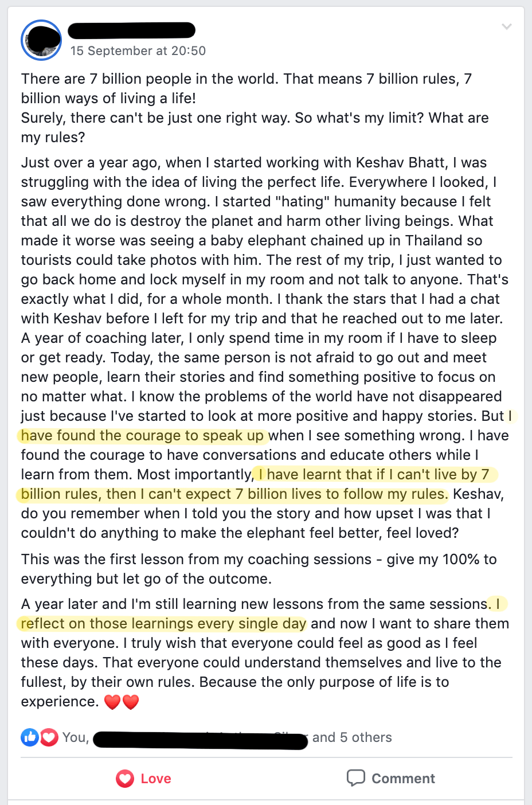Click the redacted names in reactions summary
Viewport: 532px width, 805px height.
(201, 740)
